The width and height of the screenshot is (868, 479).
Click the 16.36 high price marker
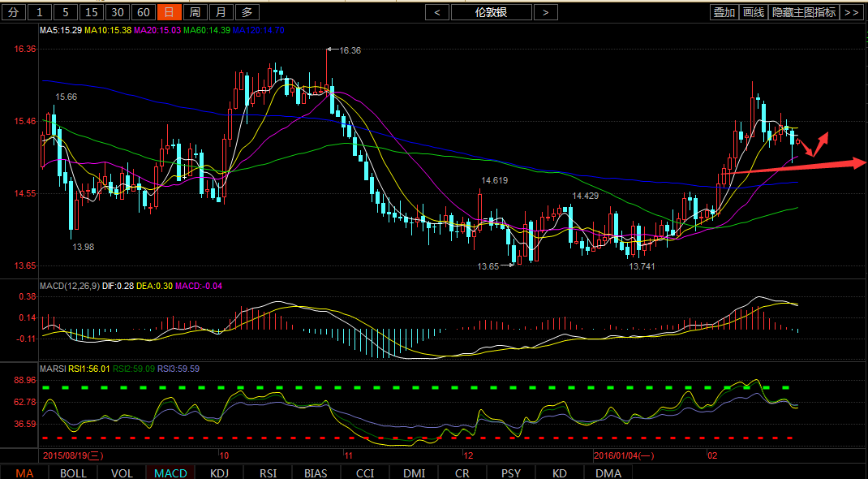click(x=350, y=50)
